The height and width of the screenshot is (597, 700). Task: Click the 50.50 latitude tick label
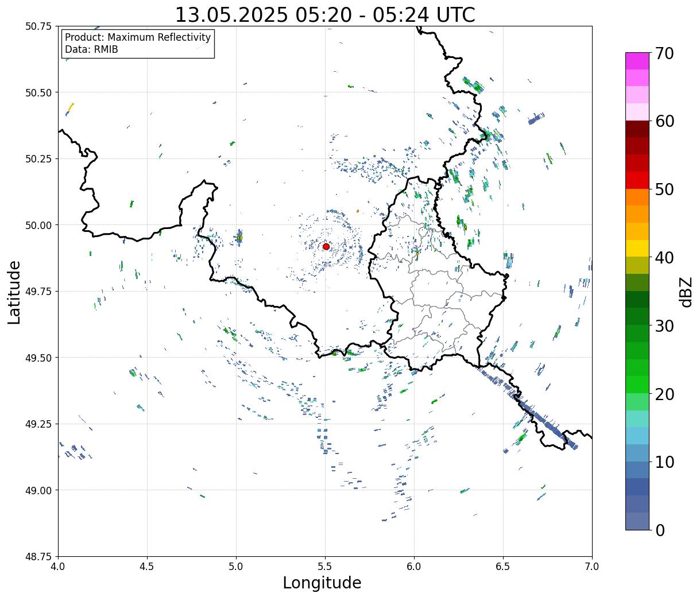(38, 92)
